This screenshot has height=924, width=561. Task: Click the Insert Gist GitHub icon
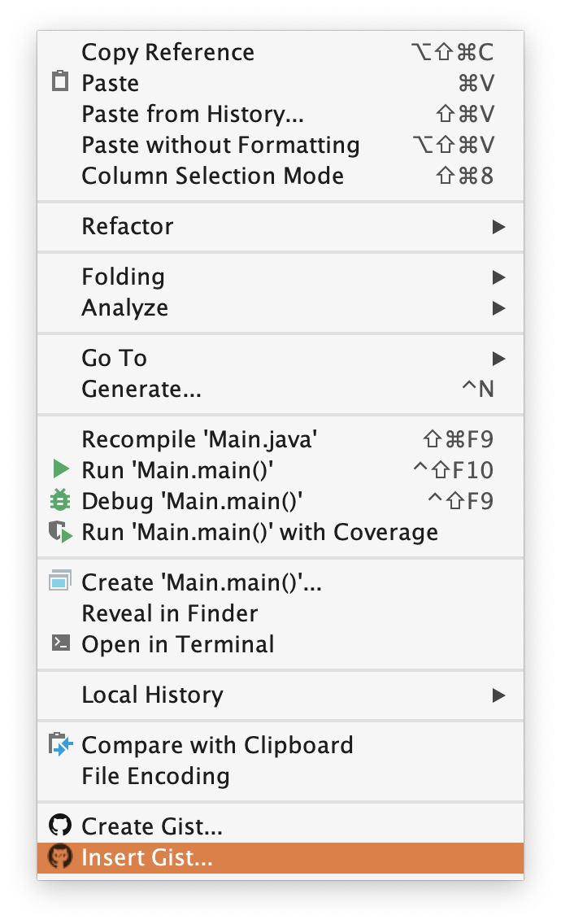point(60,857)
